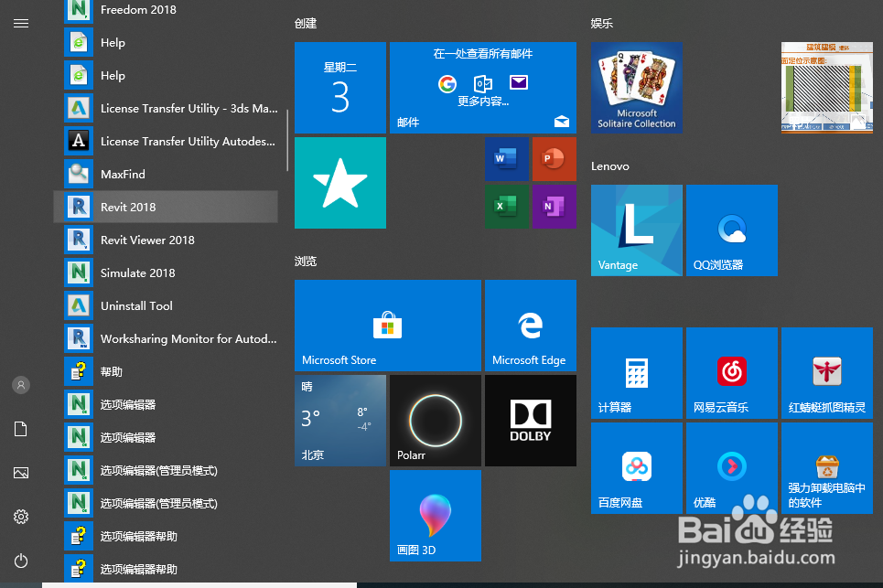Open the Polarr tile
The image size is (883, 588).
(436, 421)
